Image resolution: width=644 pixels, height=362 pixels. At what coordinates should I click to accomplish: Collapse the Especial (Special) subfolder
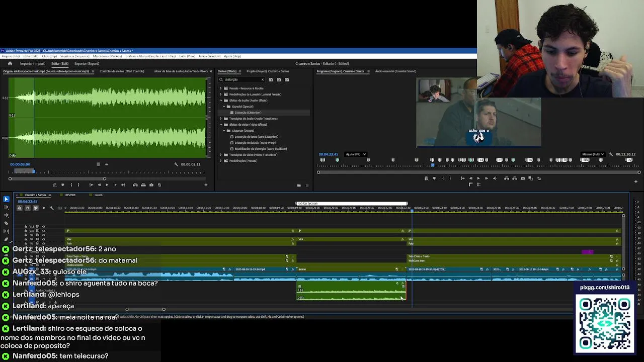click(x=223, y=106)
